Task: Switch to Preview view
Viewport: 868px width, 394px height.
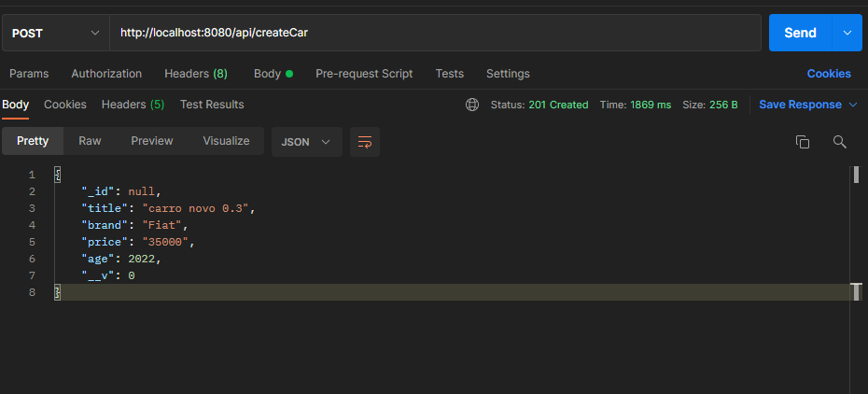Action: tap(152, 141)
